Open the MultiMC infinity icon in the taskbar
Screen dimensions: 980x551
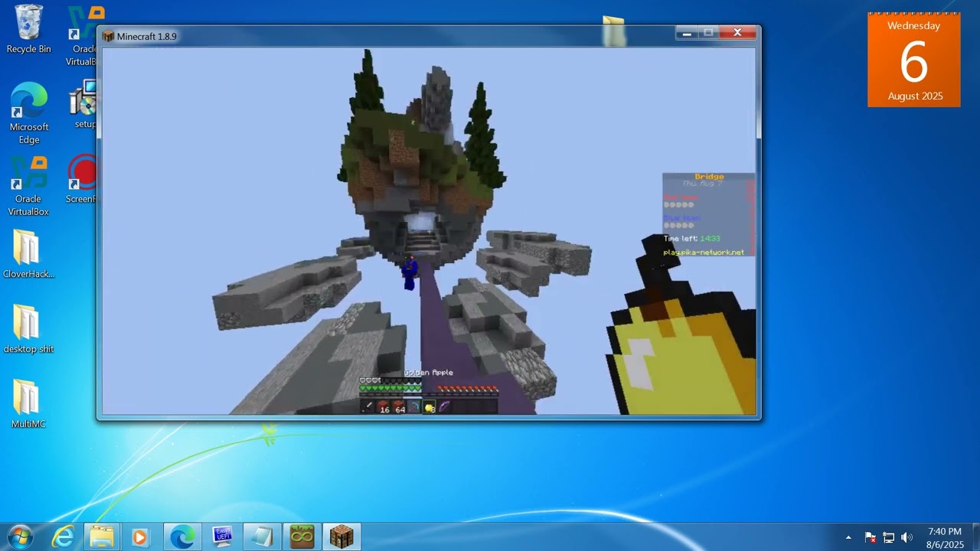302,537
